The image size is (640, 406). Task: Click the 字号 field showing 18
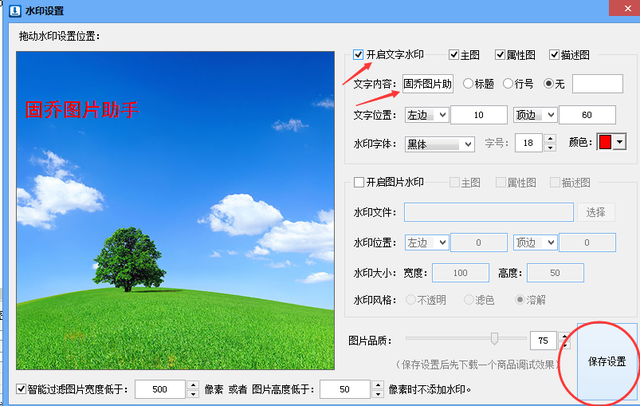[528, 143]
